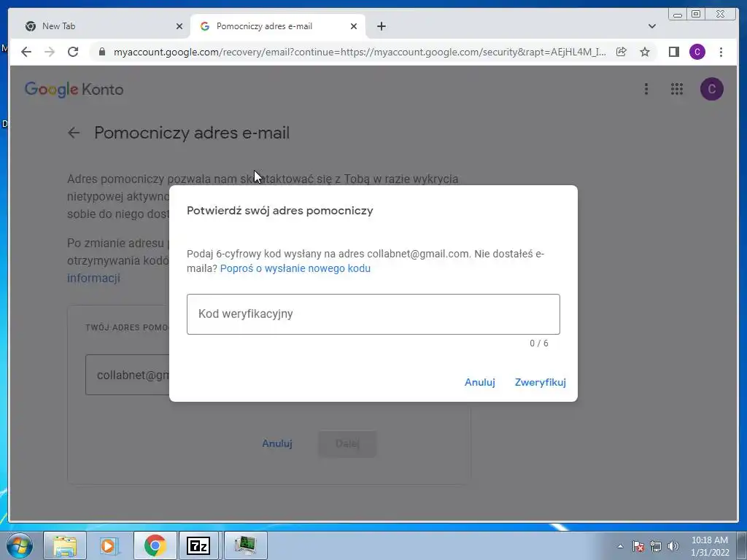Toggle the Chrome side panel icon
The width and height of the screenshot is (747, 560).
(673, 52)
